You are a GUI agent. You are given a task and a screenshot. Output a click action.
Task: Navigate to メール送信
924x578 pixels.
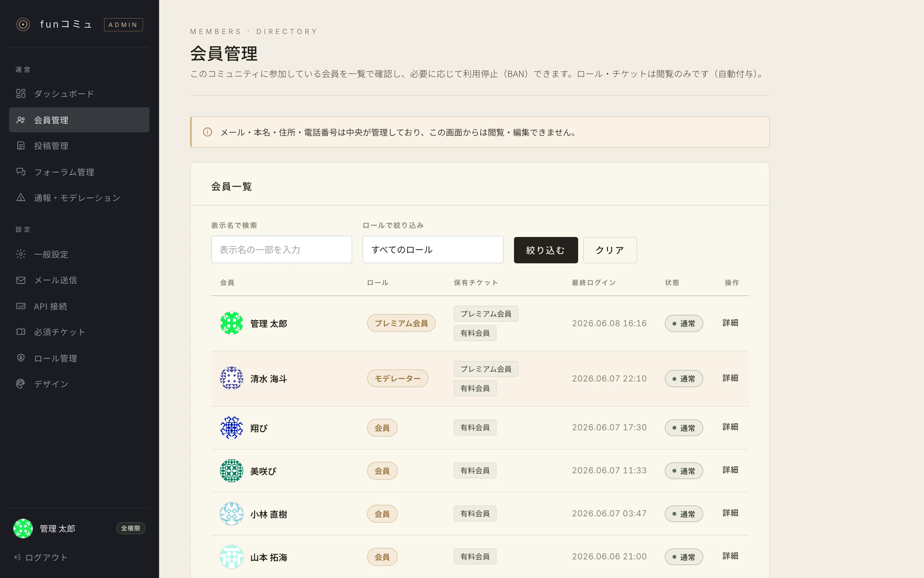[x=79, y=280]
